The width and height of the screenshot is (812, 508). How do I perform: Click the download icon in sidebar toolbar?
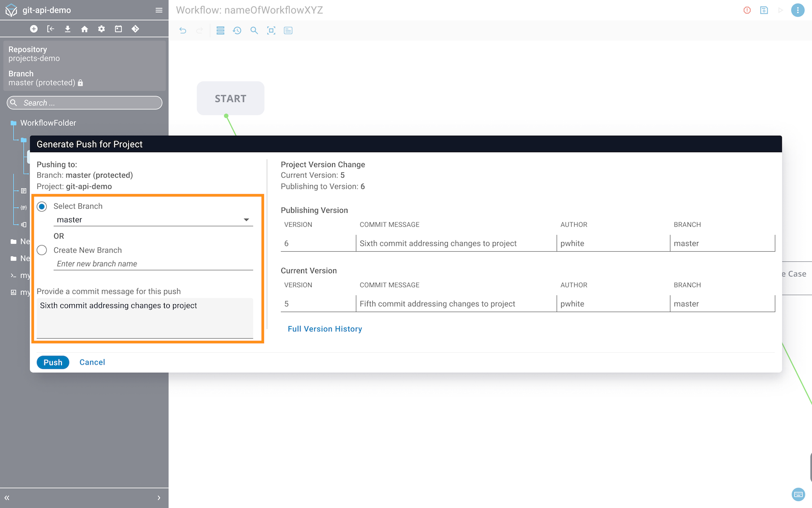68,29
